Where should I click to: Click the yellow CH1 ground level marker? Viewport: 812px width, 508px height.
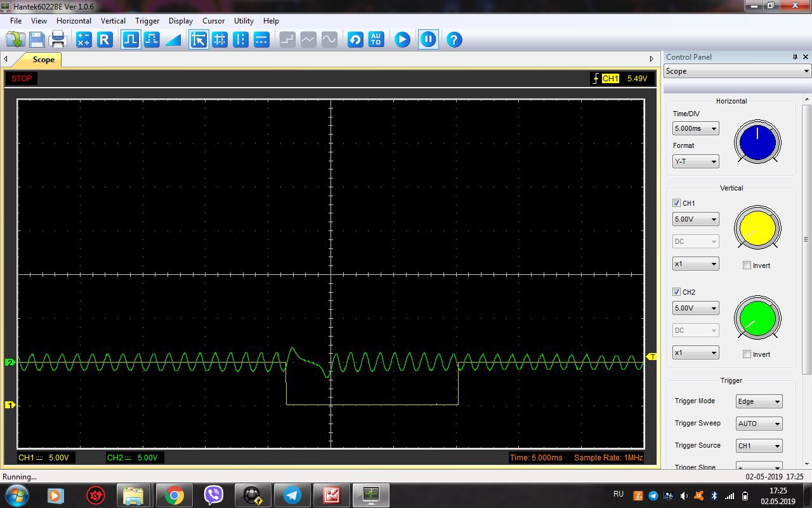point(10,405)
